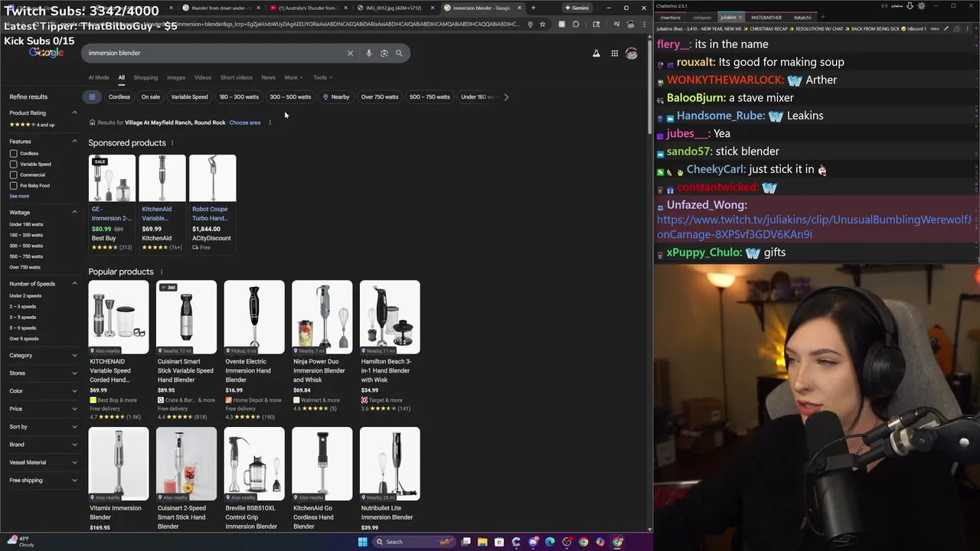The image size is (980, 551).
Task: Apply the Nearby filter chip
Action: pyautogui.click(x=336, y=96)
